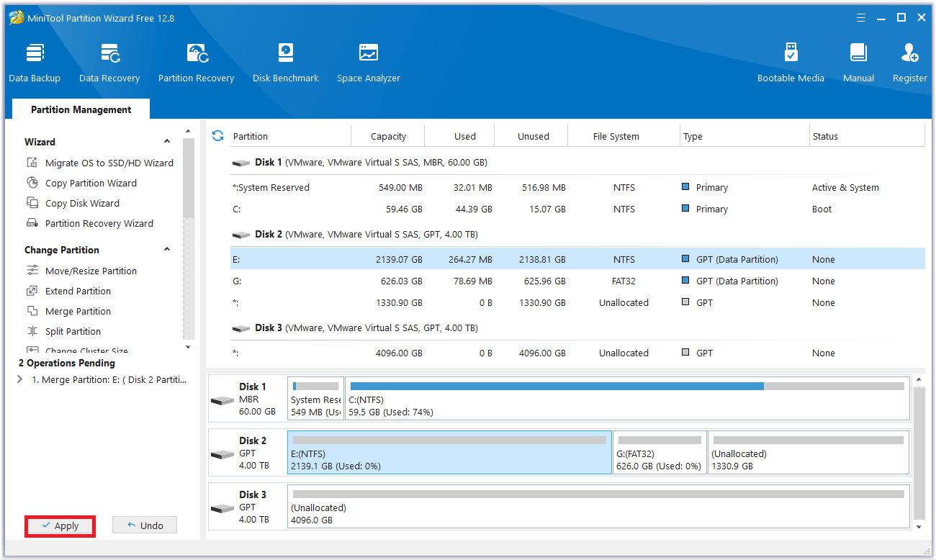The width and height of the screenshot is (936, 560).
Task: Select 1330.9 GB Unallocated block on Disk 2
Action: point(809,453)
